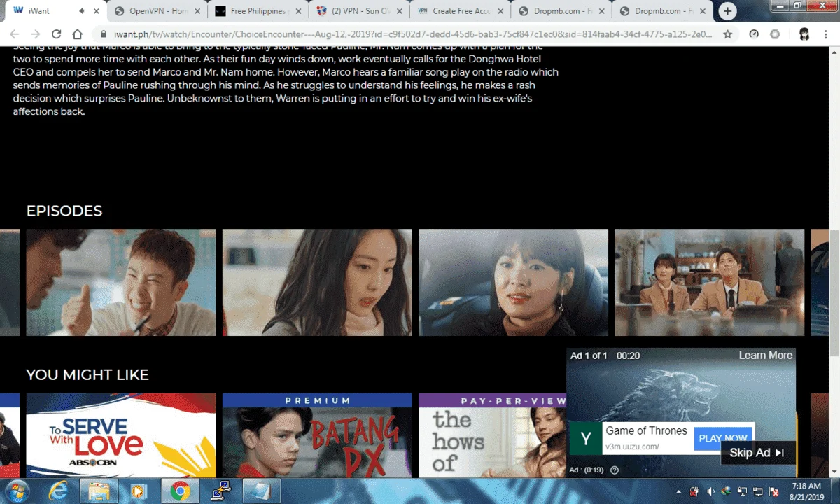Click the gray circular extension icon
Screen dimensions: 840x504
tap(775, 34)
